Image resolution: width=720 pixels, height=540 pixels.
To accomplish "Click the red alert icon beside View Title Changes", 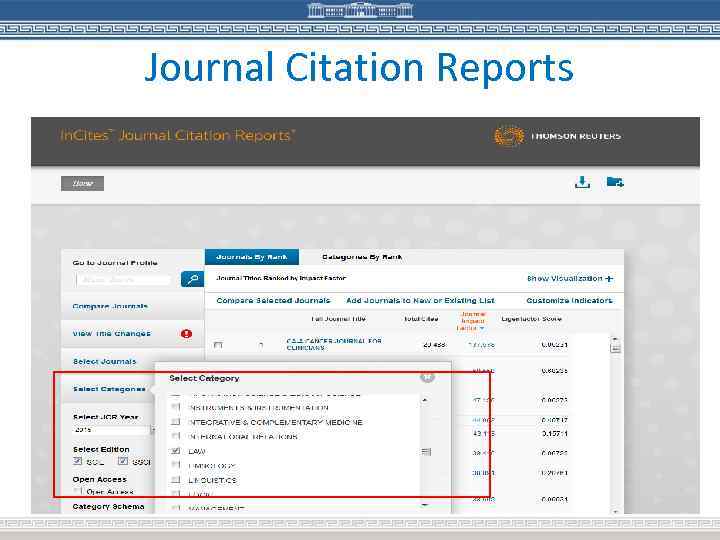I will [x=186, y=333].
